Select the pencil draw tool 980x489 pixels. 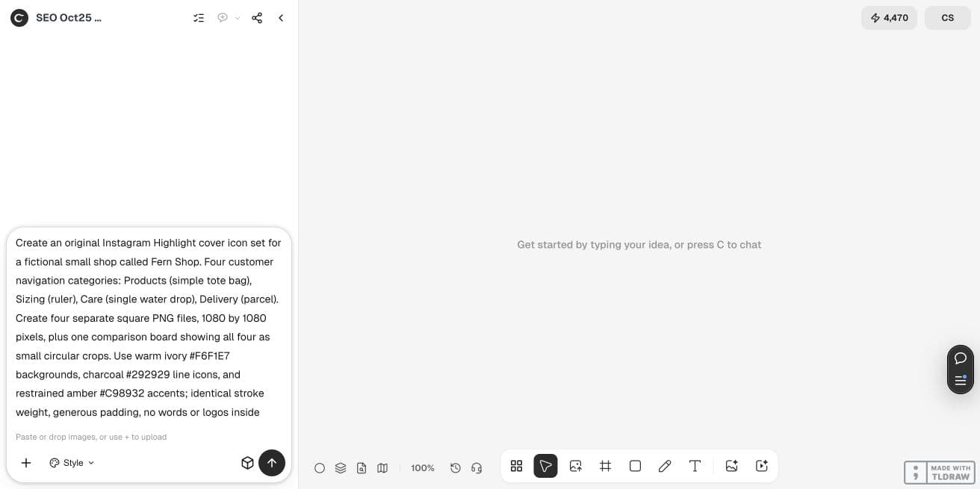tap(665, 466)
